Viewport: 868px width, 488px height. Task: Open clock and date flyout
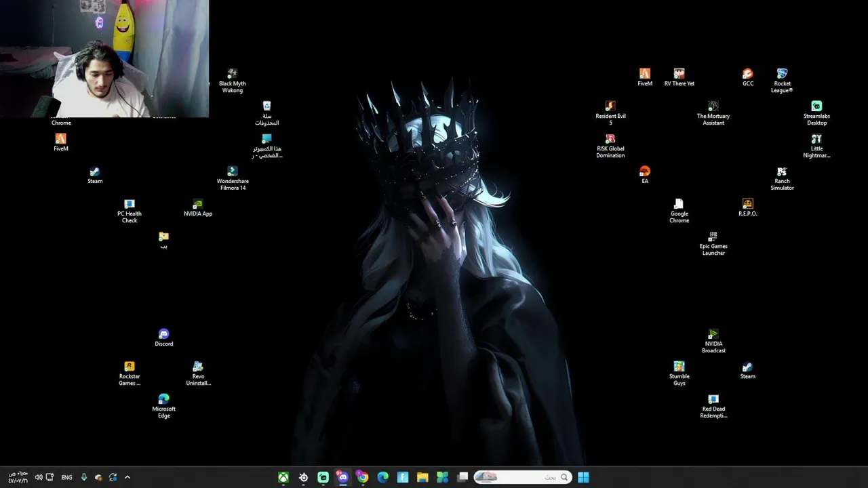pyautogui.click(x=18, y=477)
